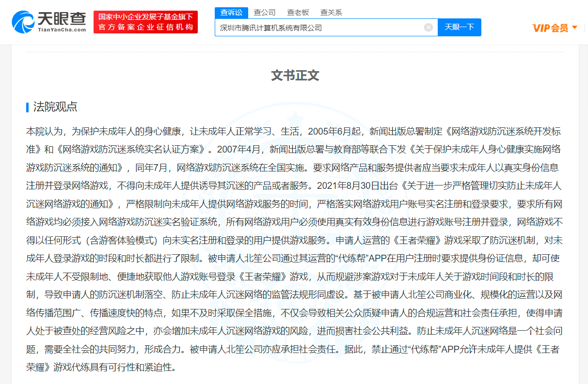Switch to the 查公司 tab
Viewport: 588px width, 384px height.
coord(265,13)
